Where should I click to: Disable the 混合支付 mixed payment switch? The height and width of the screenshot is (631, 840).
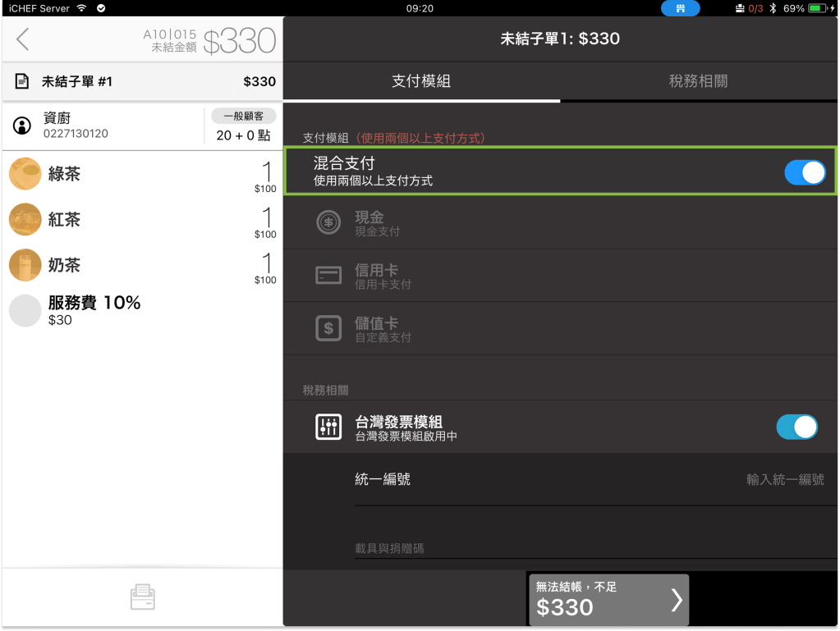(804, 172)
